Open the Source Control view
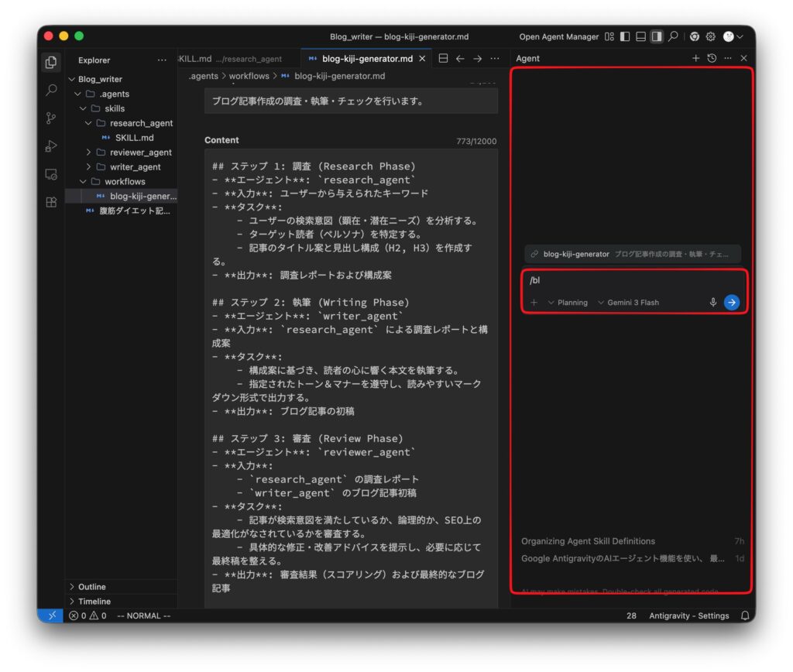 coord(51,118)
